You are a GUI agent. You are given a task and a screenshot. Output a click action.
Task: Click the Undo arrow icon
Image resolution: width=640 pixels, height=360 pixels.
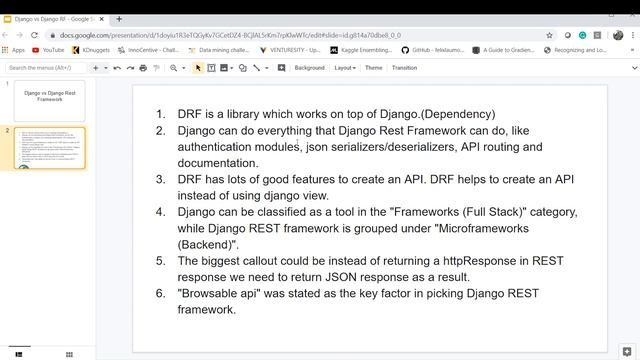[x=117, y=68]
